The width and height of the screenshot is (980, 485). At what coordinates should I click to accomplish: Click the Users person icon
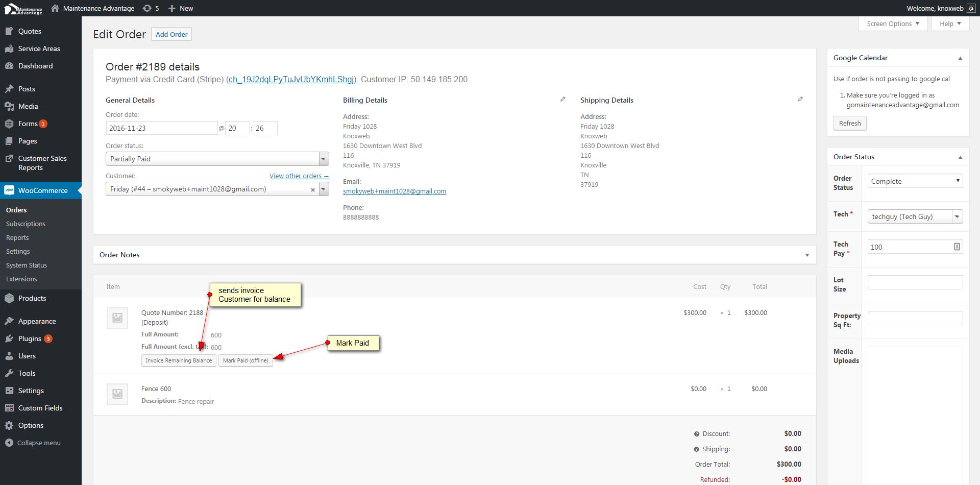click(x=9, y=356)
